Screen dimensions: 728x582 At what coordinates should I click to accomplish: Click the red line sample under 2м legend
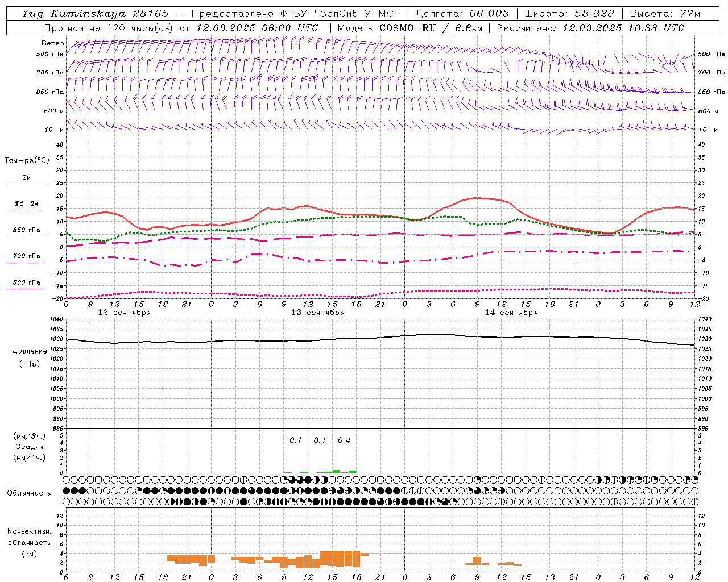point(26,184)
